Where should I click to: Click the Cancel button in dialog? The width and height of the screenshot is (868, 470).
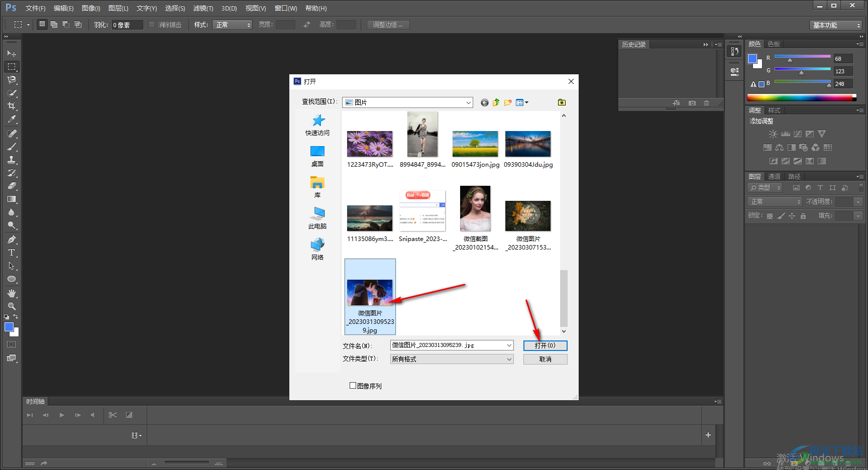545,359
